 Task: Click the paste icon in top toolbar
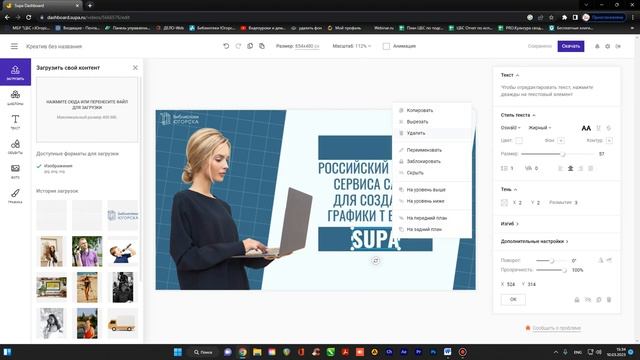[x=262, y=46]
